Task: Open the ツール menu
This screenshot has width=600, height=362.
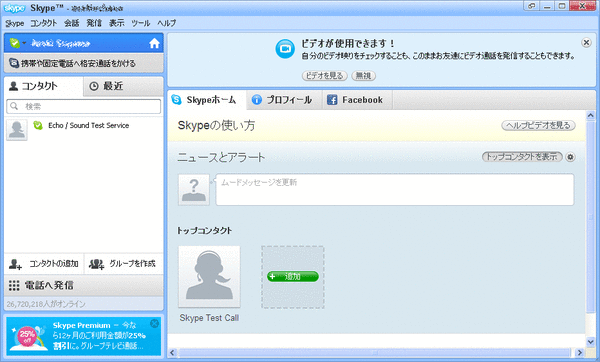Action: (x=141, y=23)
